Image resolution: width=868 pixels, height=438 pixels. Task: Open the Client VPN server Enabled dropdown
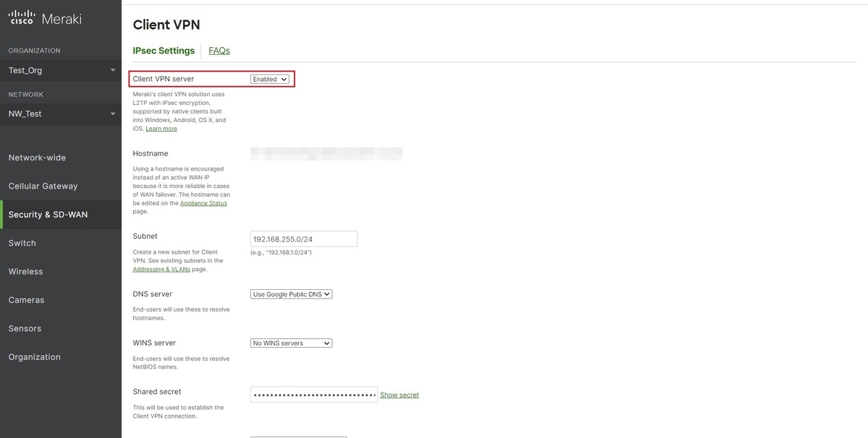269,79
